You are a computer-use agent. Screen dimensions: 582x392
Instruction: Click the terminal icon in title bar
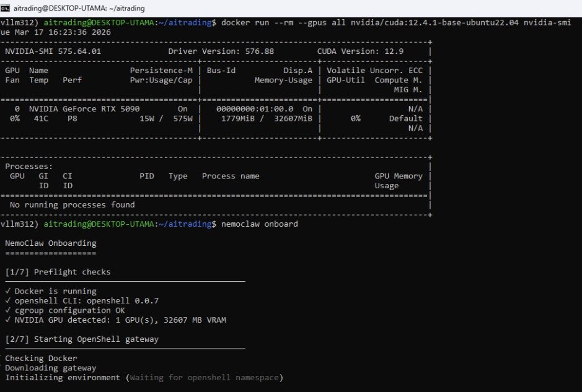[5, 8]
